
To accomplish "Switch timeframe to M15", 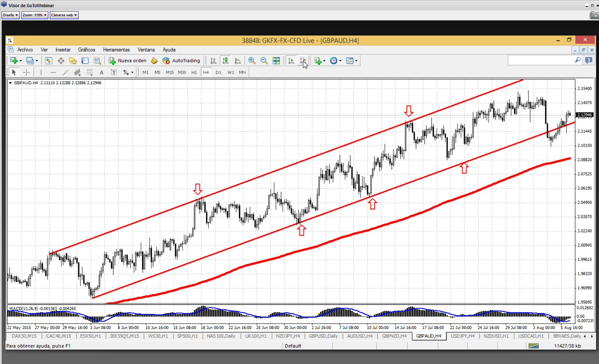I will [x=169, y=72].
